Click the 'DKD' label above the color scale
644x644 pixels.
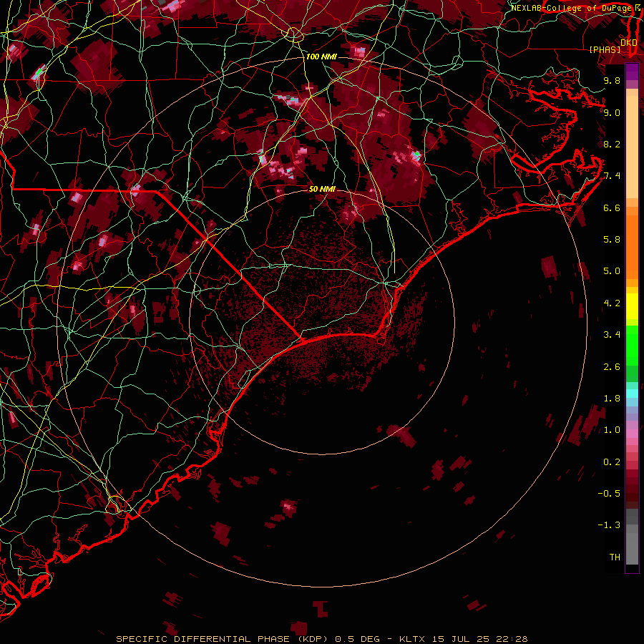629,42
